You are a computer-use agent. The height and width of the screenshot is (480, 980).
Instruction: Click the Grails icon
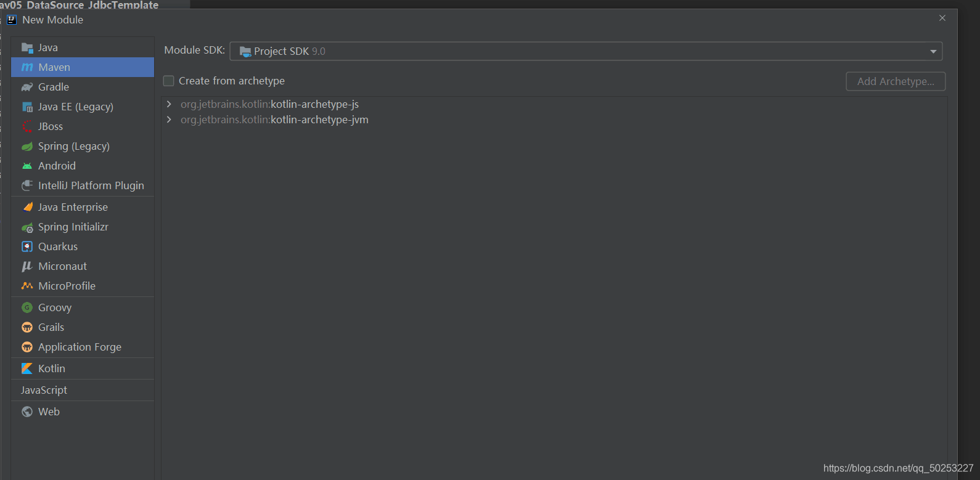pos(27,327)
